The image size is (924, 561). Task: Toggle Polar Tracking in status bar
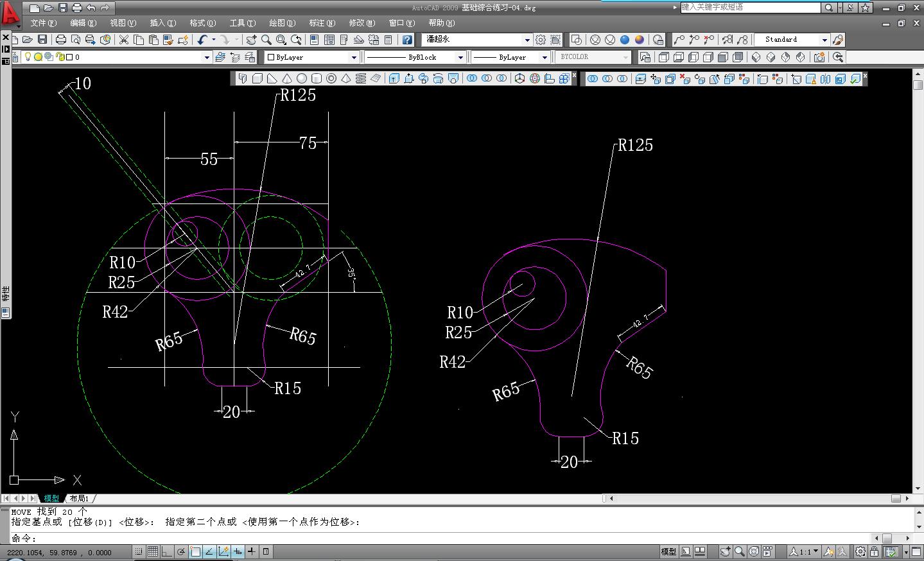pos(180,551)
